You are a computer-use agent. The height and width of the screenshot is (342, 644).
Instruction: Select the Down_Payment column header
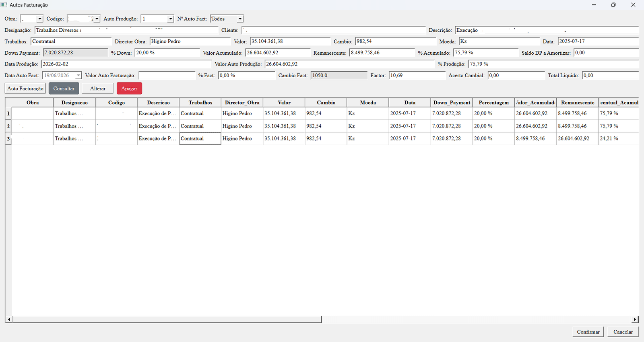pyautogui.click(x=452, y=103)
